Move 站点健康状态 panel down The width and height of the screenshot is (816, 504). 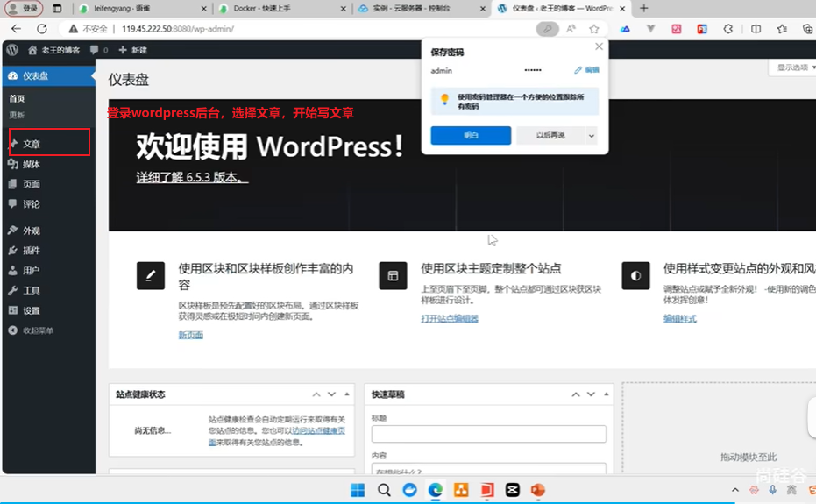pyautogui.click(x=331, y=394)
